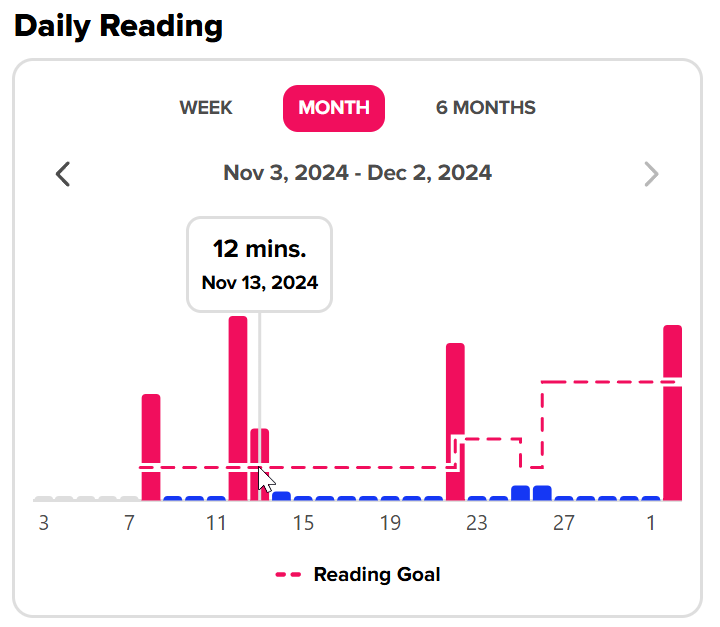Select the pink bar for Dec 2

tap(672, 413)
